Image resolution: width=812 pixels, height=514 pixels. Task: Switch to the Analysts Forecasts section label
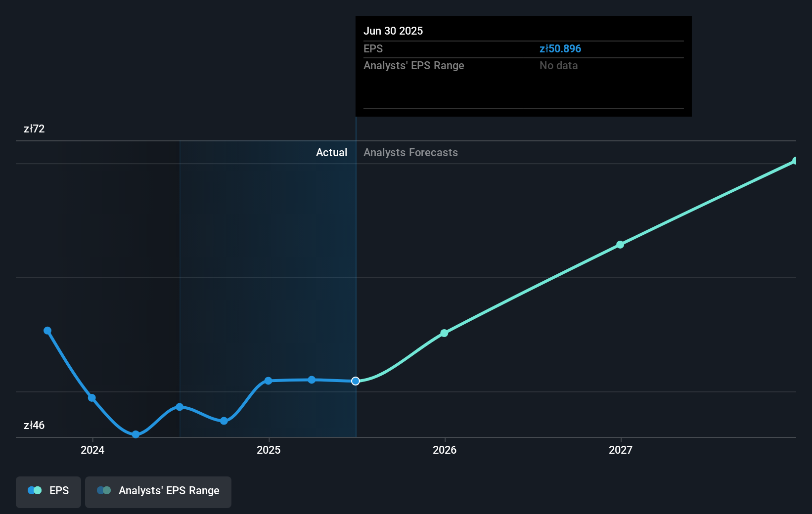click(x=410, y=152)
